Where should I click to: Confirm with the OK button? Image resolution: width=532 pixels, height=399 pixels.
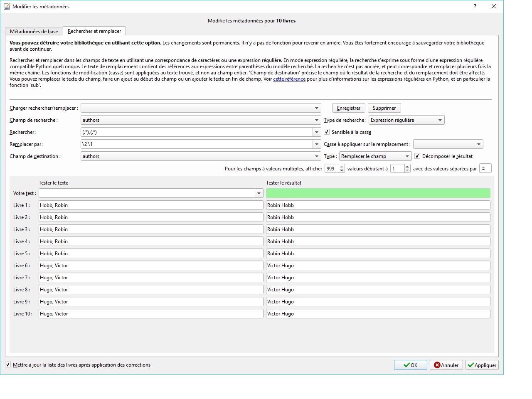411,365
